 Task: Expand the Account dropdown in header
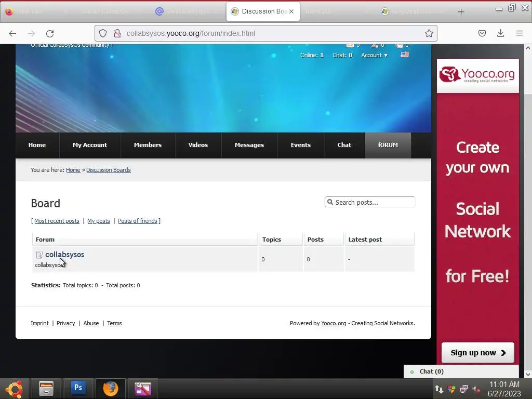[x=374, y=55]
